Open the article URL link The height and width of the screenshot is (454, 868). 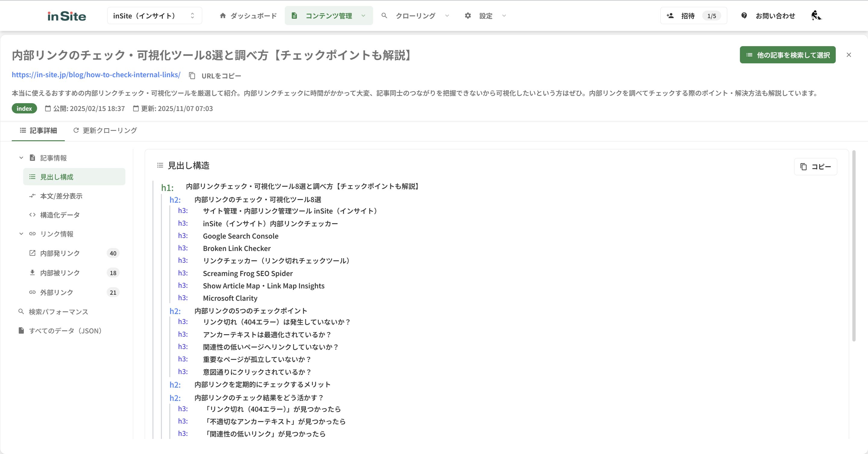click(x=96, y=75)
